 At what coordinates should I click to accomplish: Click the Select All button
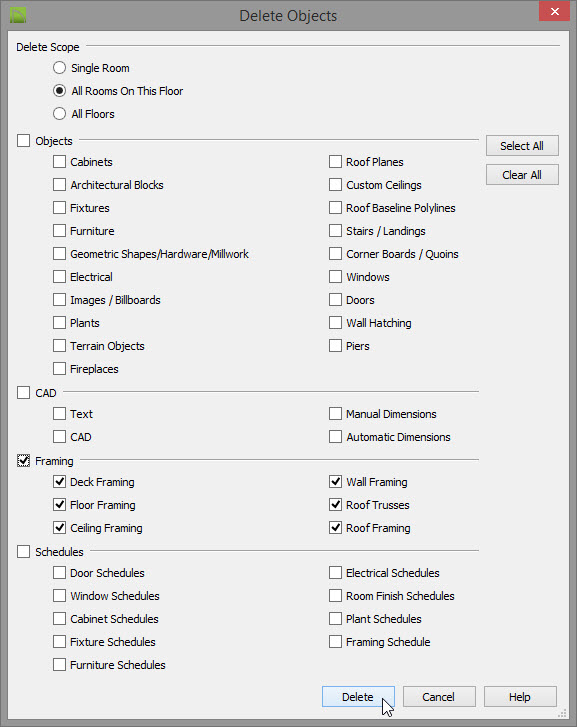[522, 146]
